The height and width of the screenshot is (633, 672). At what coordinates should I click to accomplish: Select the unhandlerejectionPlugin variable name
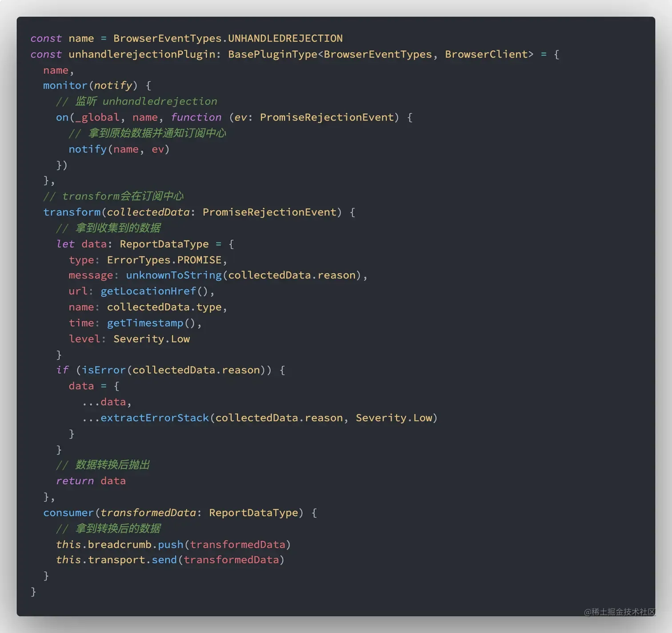[142, 55]
